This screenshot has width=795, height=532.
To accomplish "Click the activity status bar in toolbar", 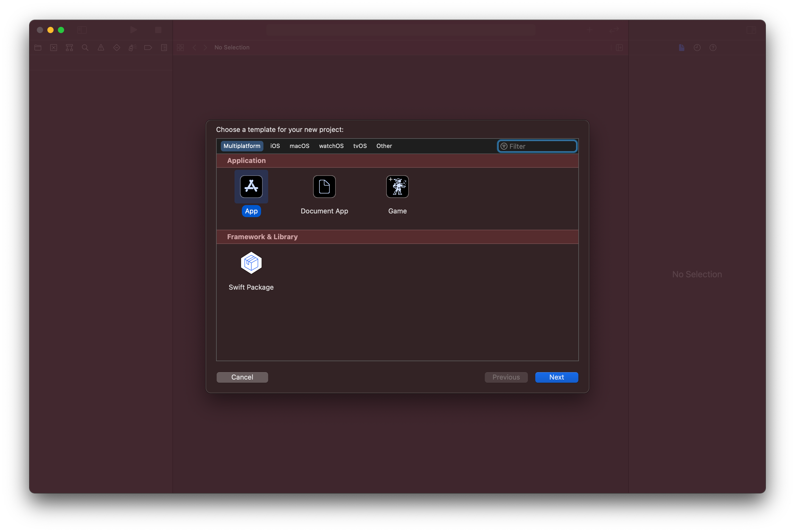I will coord(401,30).
